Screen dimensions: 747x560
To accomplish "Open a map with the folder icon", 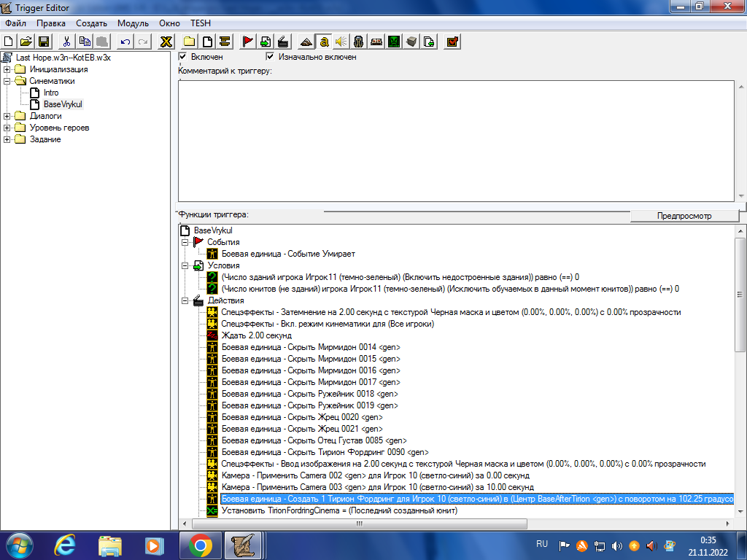I will tap(26, 42).
